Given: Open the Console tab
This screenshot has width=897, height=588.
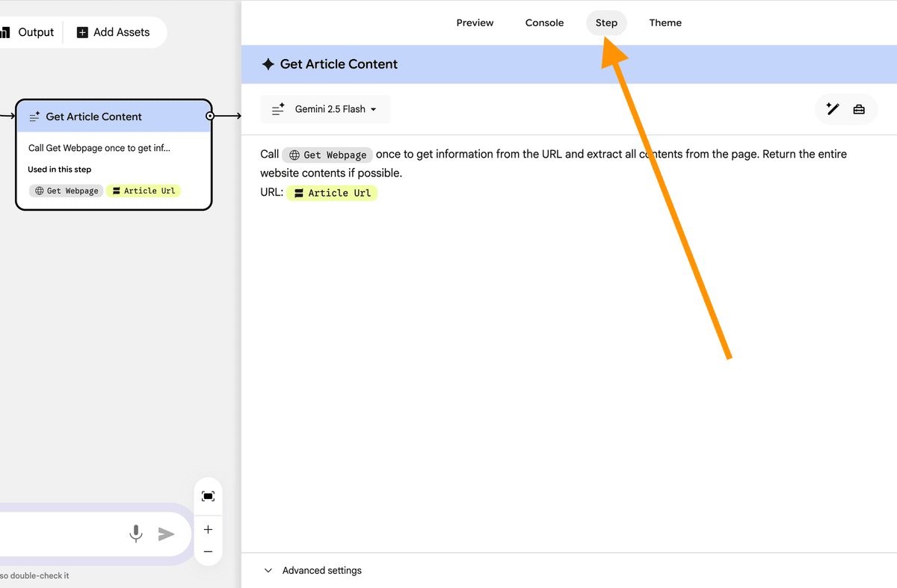Looking at the screenshot, I should point(544,22).
